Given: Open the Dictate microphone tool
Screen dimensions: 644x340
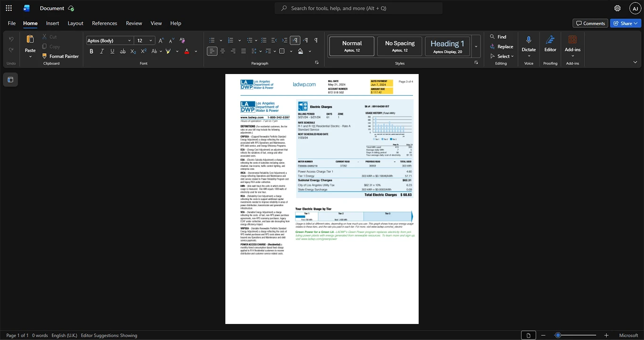Looking at the screenshot, I should [528, 45].
